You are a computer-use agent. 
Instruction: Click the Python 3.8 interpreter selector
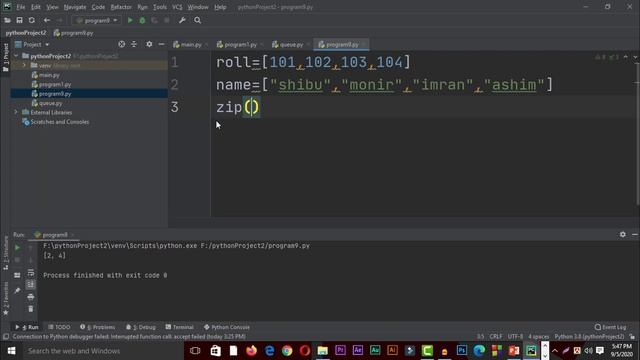589,336
